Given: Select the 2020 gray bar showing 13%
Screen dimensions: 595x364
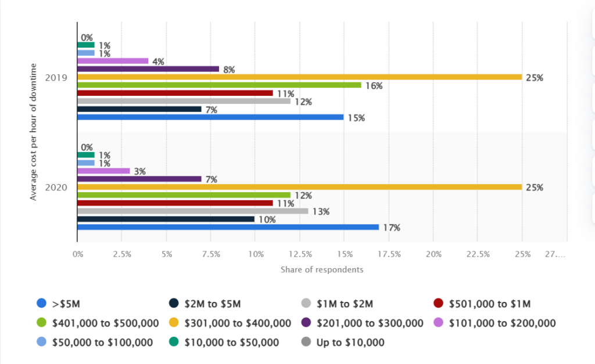Looking at the screenshot, I should pyautogui.click(x=192, y=211).
